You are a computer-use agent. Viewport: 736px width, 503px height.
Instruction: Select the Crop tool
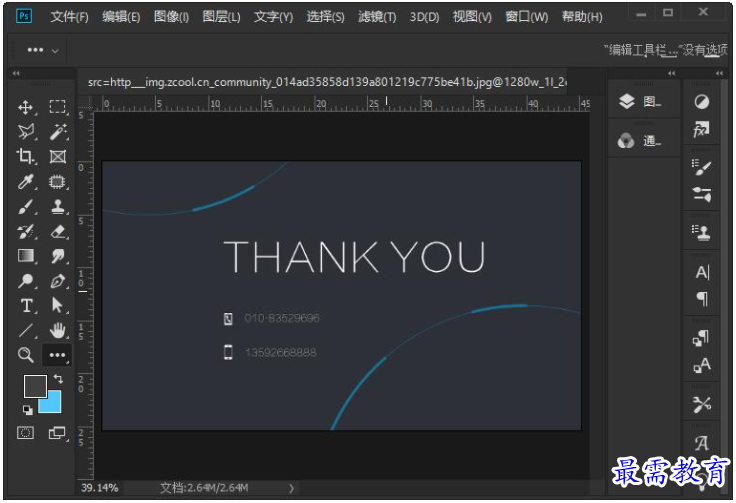click(26, 156)
